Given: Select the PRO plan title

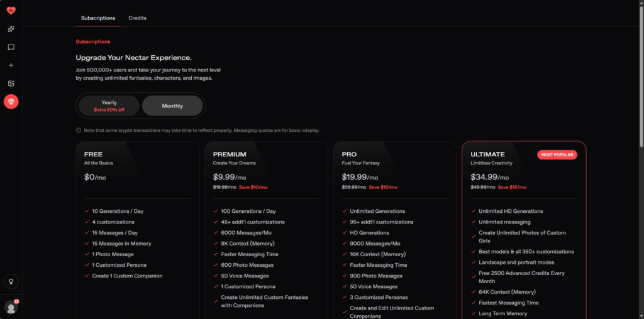Looking at the screenshot, I should click(349, 154).
